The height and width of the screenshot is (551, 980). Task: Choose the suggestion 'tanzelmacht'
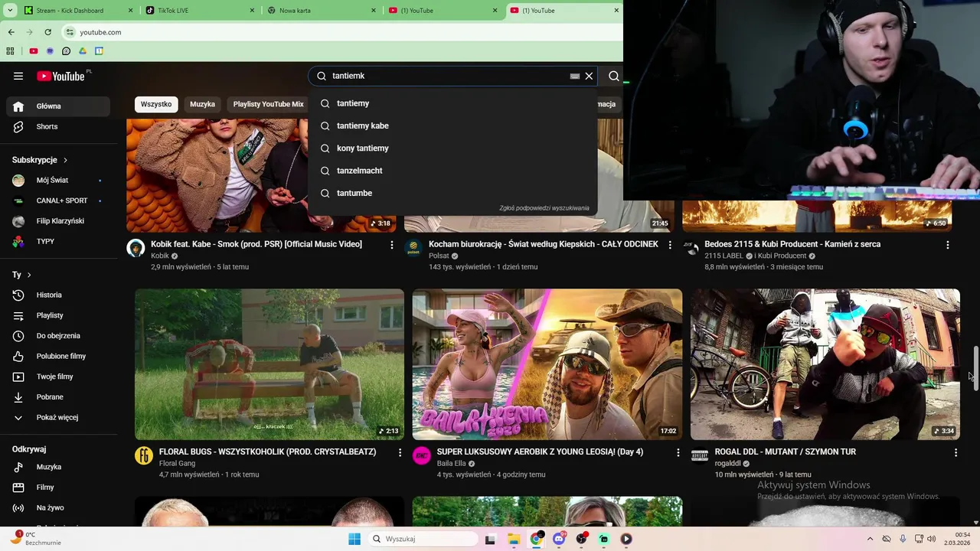point(452,171)
